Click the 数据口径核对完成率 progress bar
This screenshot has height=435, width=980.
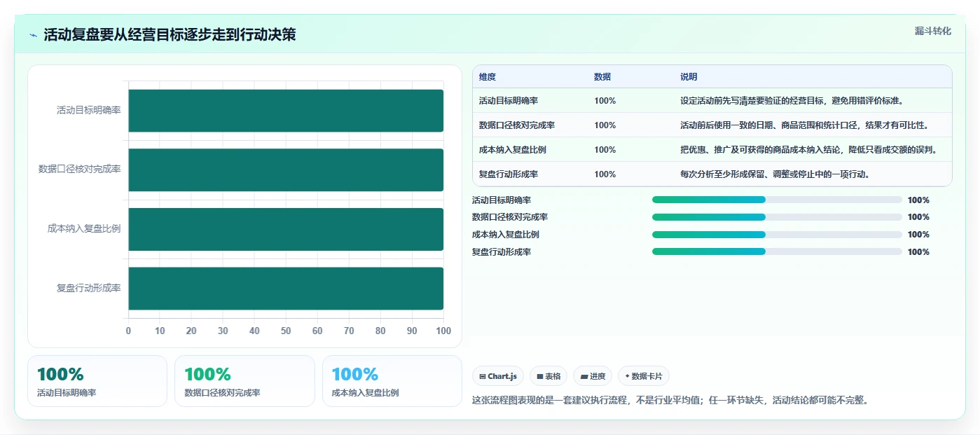(x=777, y=217)
